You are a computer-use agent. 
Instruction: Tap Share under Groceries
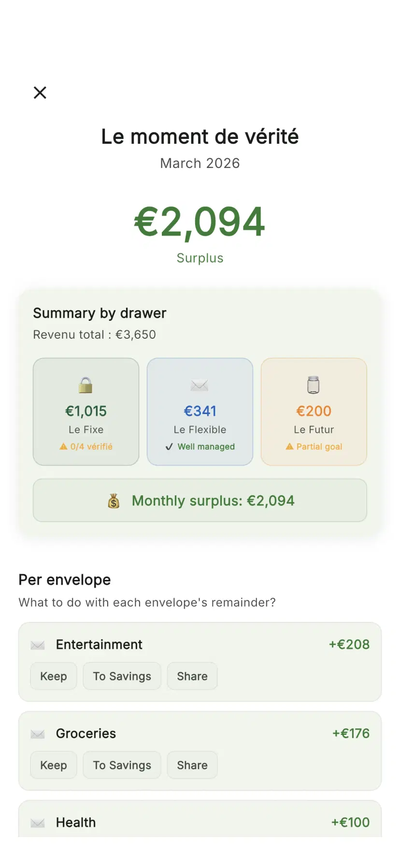(x=192, y=765)
